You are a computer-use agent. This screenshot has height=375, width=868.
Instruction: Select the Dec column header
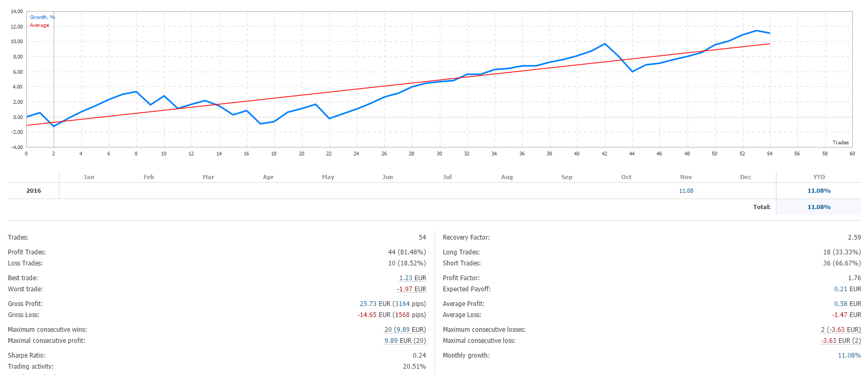(x=745, y=177)
